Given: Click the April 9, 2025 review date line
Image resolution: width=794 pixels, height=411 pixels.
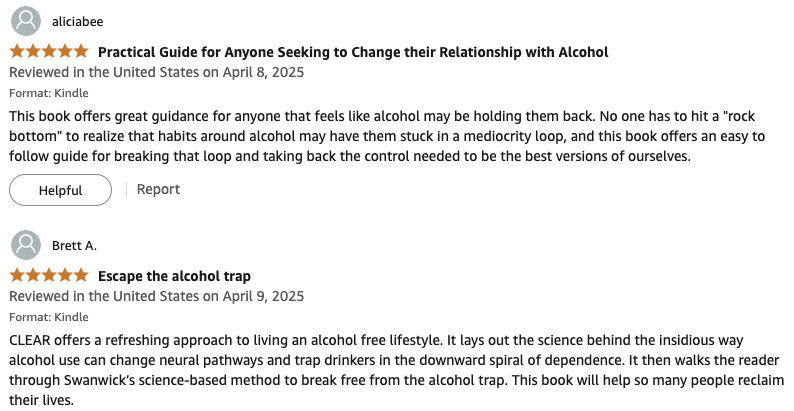Looking at the screenshot, I should (156, 296).
